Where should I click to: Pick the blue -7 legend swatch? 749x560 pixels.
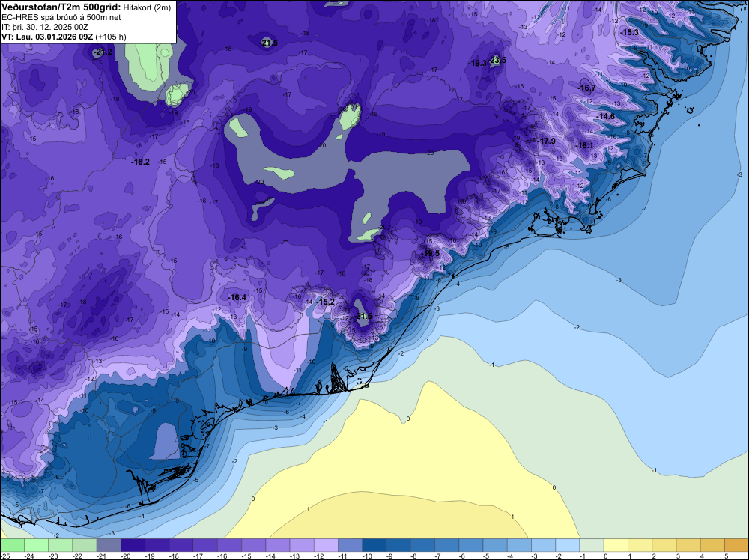pos(447,545)
